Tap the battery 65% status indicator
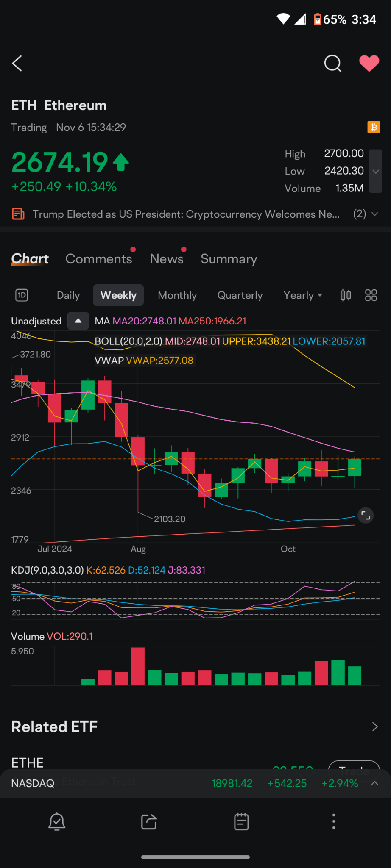This screenshot has height=868, width=391. click(330, 19)
